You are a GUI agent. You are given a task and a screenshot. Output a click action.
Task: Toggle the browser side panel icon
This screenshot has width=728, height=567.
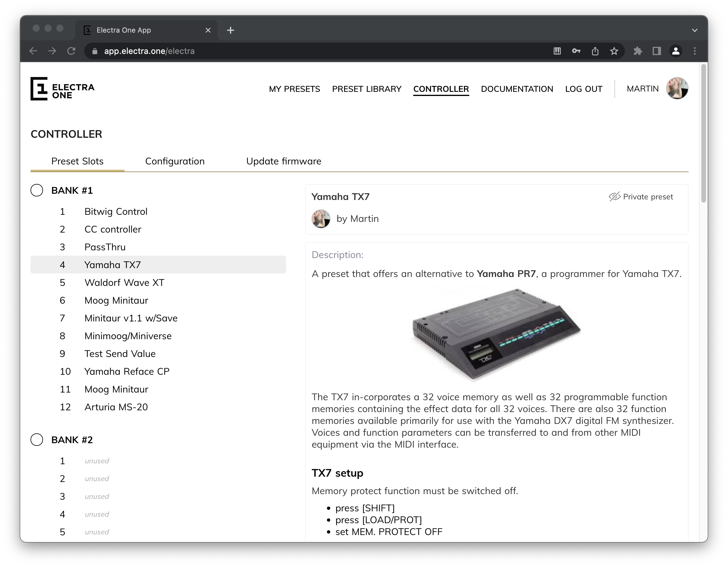point(657,51)
